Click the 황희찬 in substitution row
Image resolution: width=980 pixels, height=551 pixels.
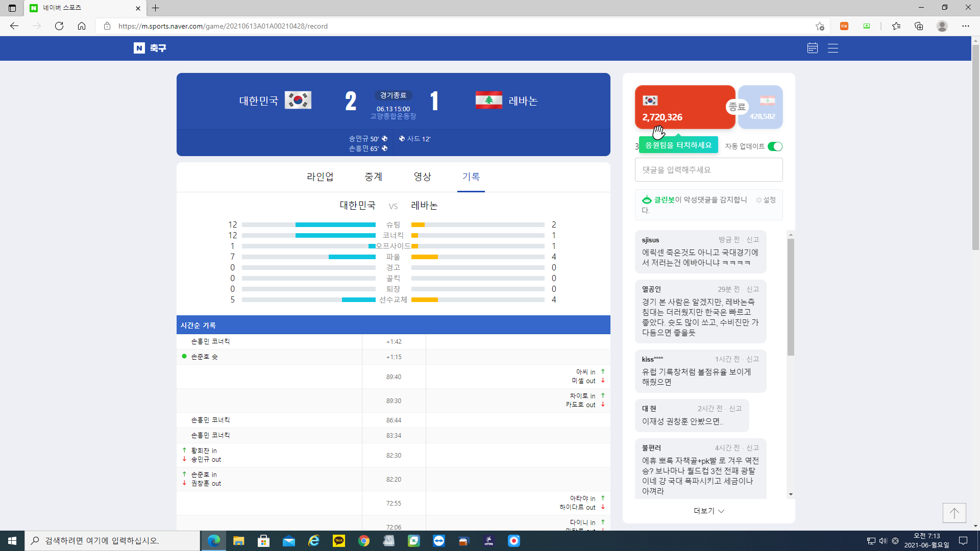tap(394, 455)
